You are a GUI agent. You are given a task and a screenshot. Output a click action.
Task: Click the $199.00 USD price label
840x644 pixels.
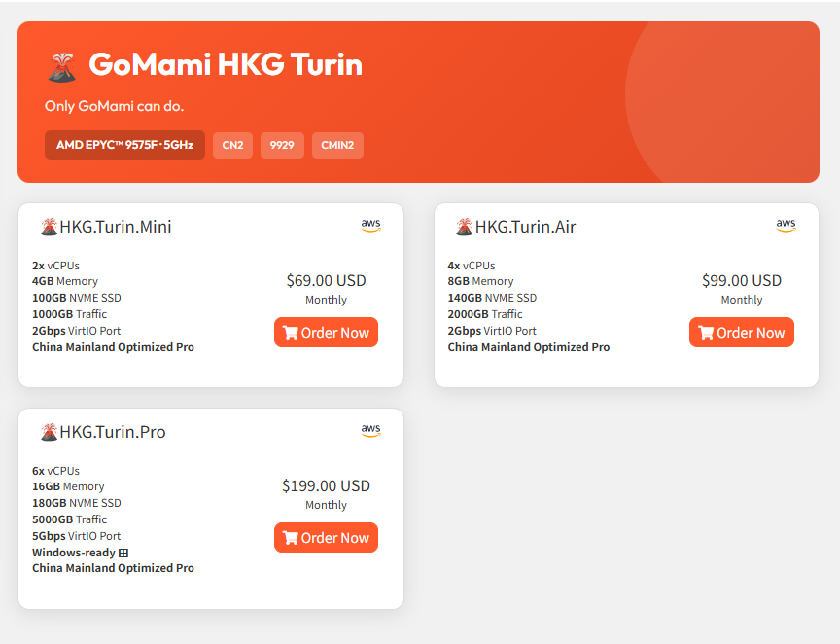[326, 485]
